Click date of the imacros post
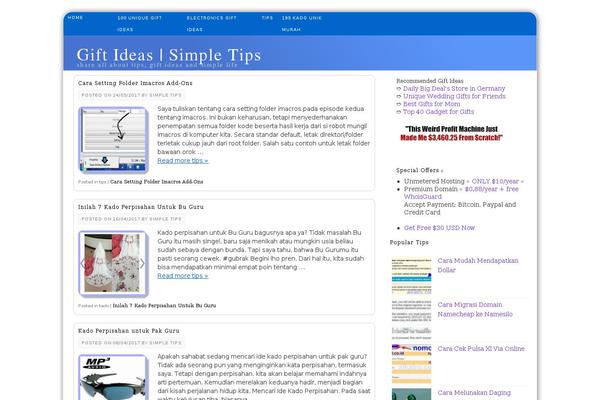Image resolution: width=600 pixels, height=400 pixels. [x=127, y=95]
